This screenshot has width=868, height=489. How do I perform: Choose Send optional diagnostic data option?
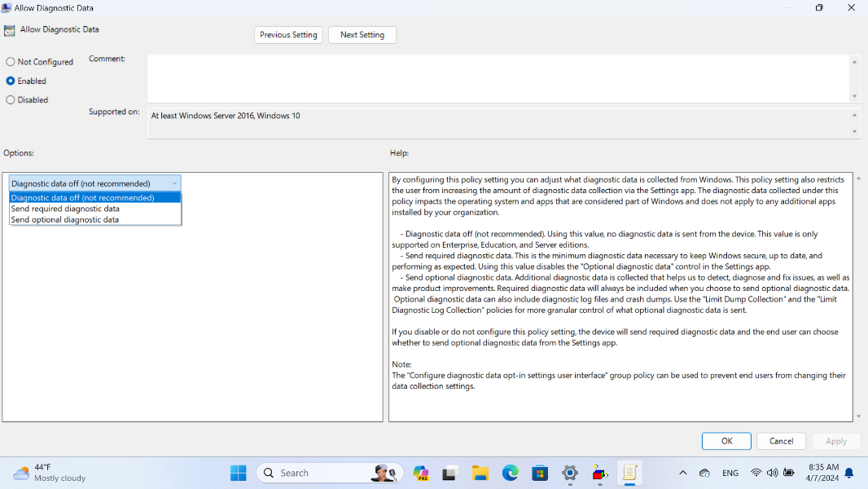[x=65, y=220]
